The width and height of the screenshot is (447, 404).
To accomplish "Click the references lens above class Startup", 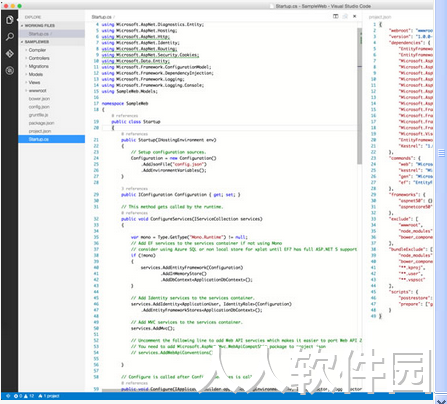I will pyautogui.click(x=125, y=116).
